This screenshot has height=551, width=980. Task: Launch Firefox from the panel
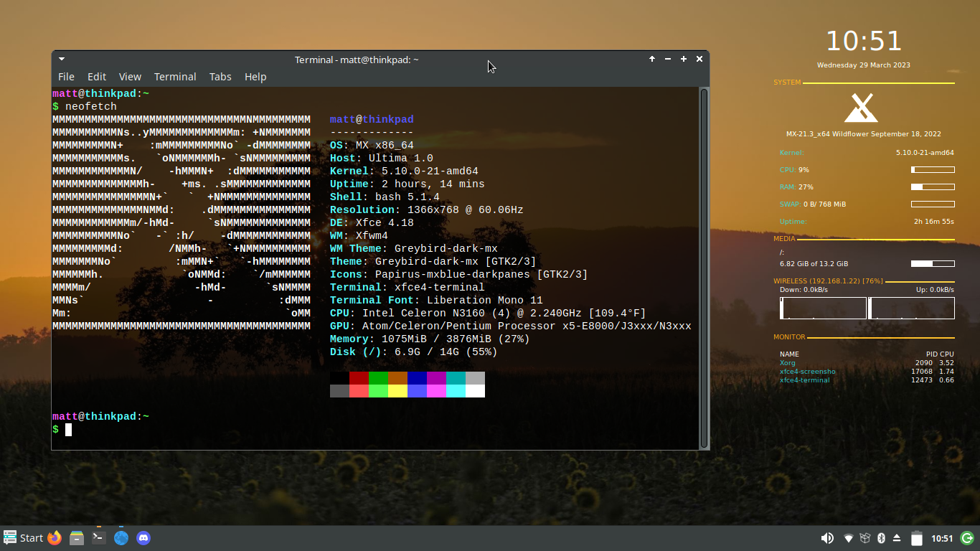point(55,538)
